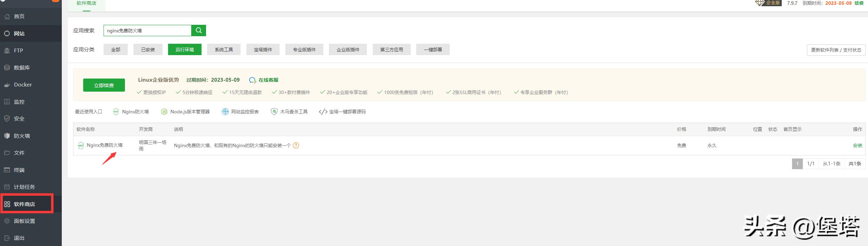The image size is (868, 246).
Task: Click 安装 for Nginx免费防火墙
Action: point(857,145)
